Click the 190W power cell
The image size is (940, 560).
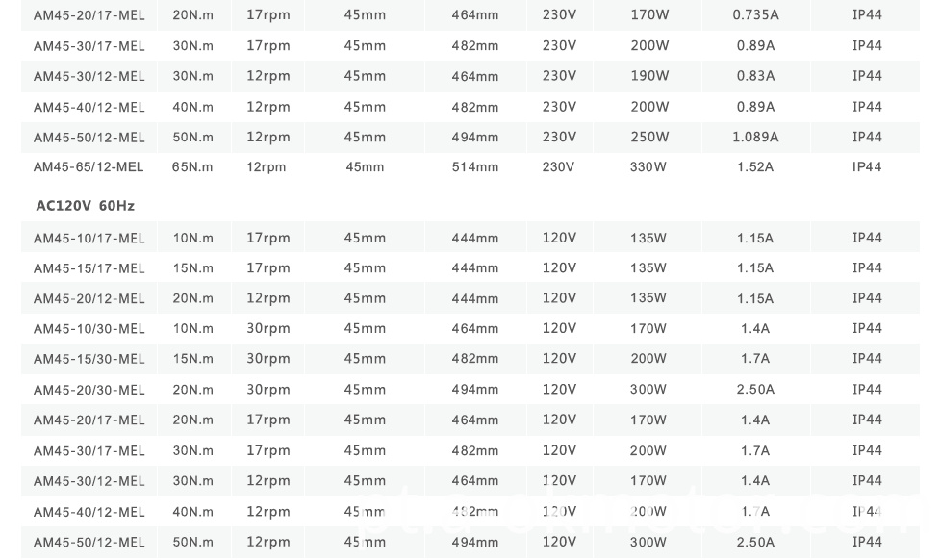[x=648, y=76]
